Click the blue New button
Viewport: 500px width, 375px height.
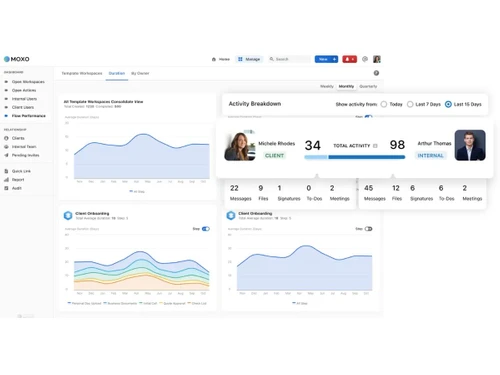[x=326, y=59]
